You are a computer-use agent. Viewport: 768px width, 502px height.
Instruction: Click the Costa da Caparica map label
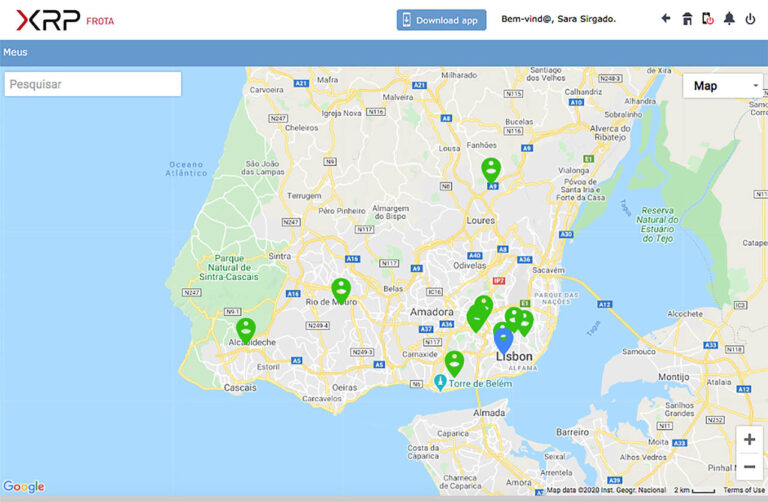tap(423, 452)
